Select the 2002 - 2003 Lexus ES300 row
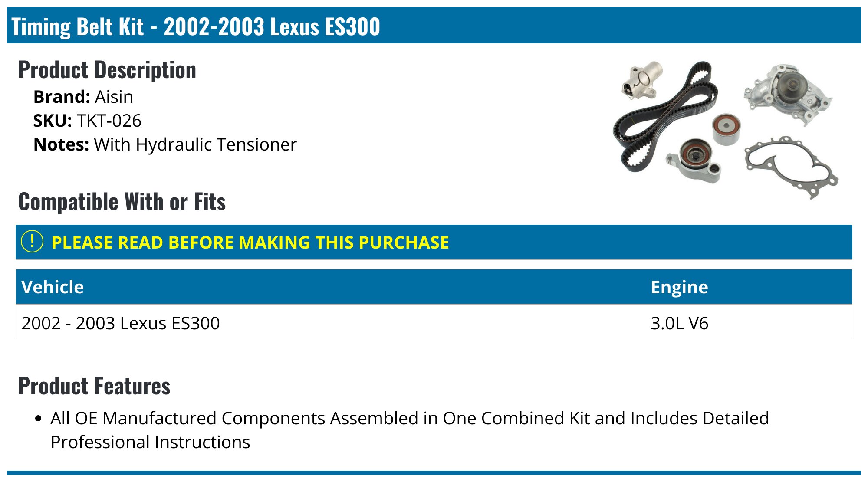Viewport: 868px width, 482px height. [x=121, y=323]
